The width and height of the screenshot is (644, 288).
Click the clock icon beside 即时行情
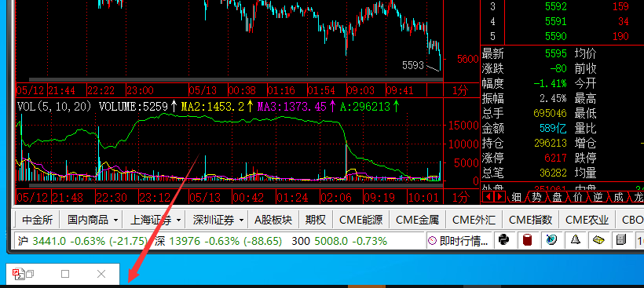tap(432, 241)
